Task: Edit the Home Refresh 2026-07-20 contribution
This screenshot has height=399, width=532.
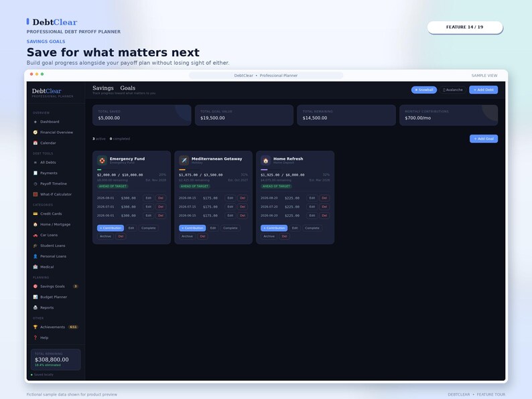Action: [312, 207]
